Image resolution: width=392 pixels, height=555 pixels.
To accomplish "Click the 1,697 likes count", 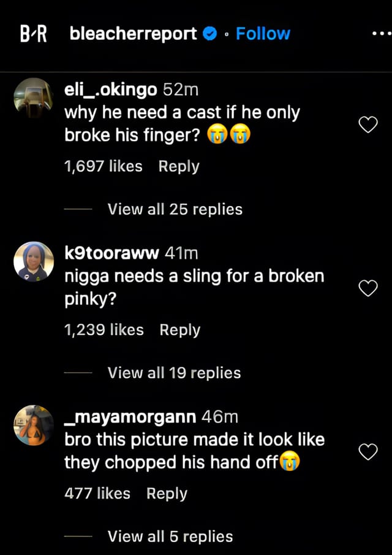I will tap(103, 166).
